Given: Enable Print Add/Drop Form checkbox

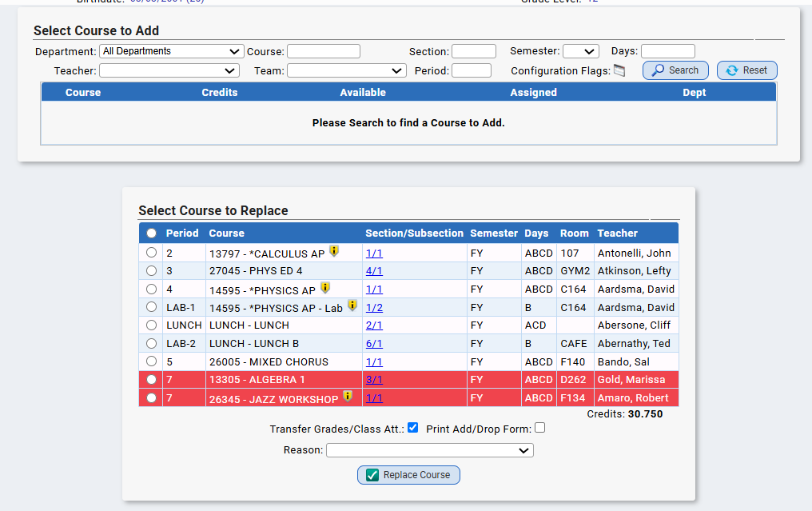Looking at the screenshot, I should [x=540, y=428].
